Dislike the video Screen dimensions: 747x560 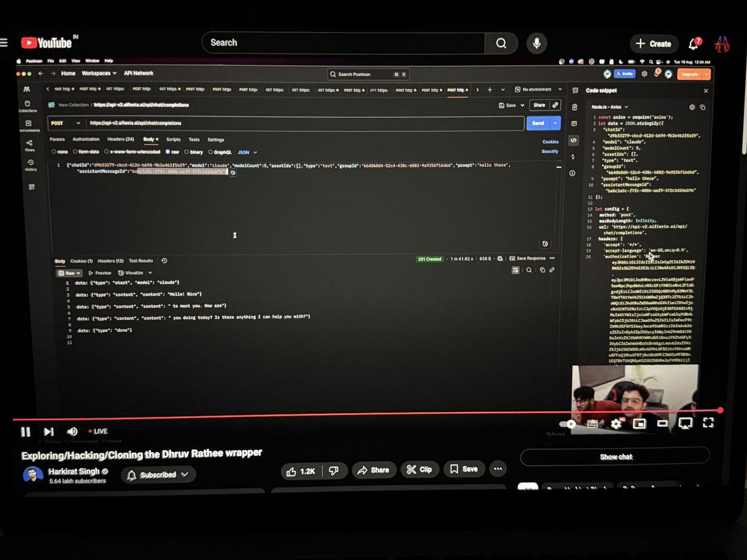pos(334,470)
